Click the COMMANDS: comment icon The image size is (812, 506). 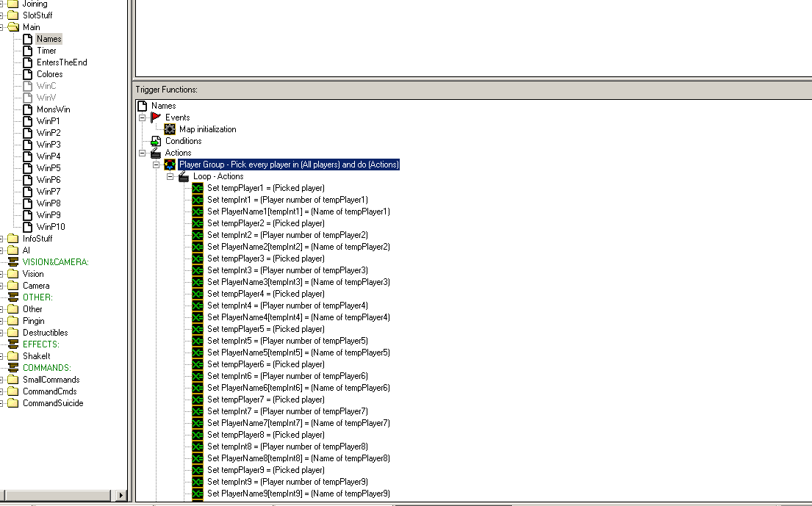(x=13, y=368)
